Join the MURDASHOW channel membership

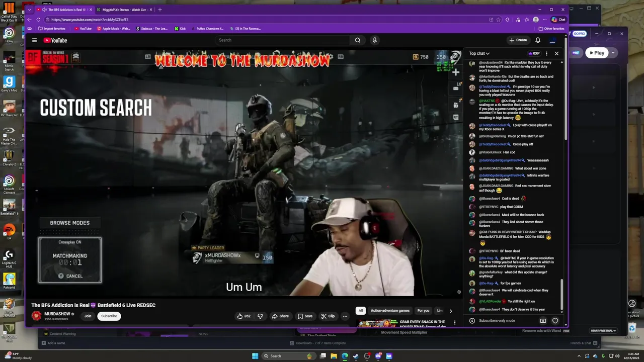click(88, 316)
